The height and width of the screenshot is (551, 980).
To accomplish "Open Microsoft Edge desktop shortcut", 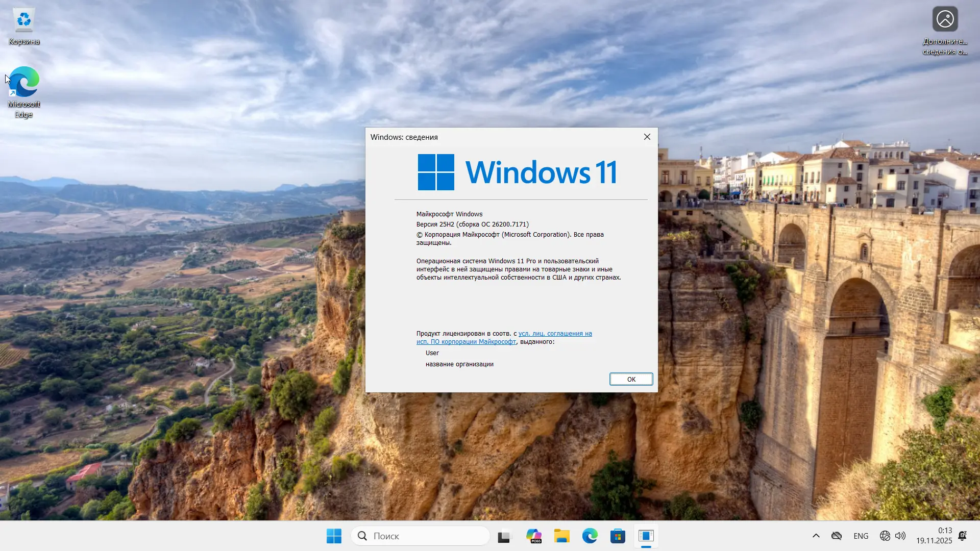I will (x=24, y=92).
